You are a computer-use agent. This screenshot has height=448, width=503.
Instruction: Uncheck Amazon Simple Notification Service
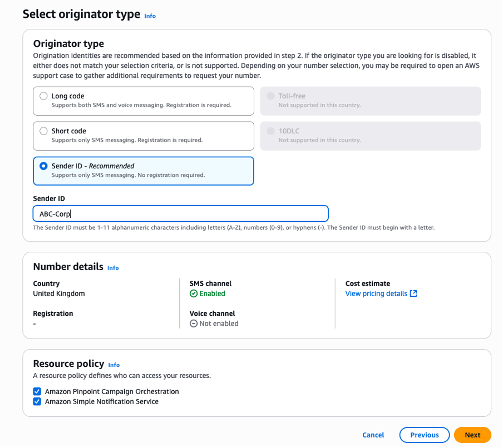click(37, 401)
